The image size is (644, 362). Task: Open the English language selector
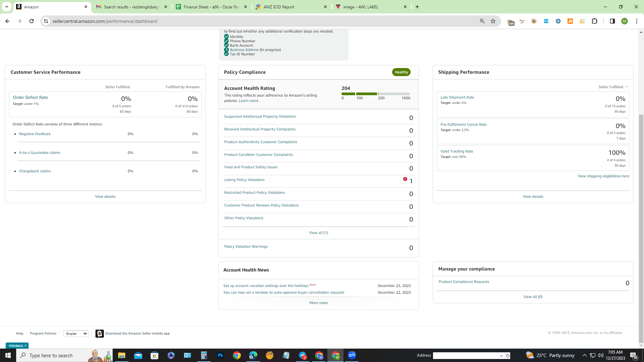[76, 334]
